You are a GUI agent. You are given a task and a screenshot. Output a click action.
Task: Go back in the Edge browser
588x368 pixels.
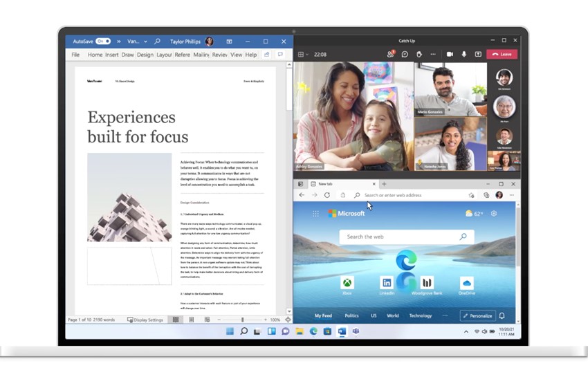(302, 195)
